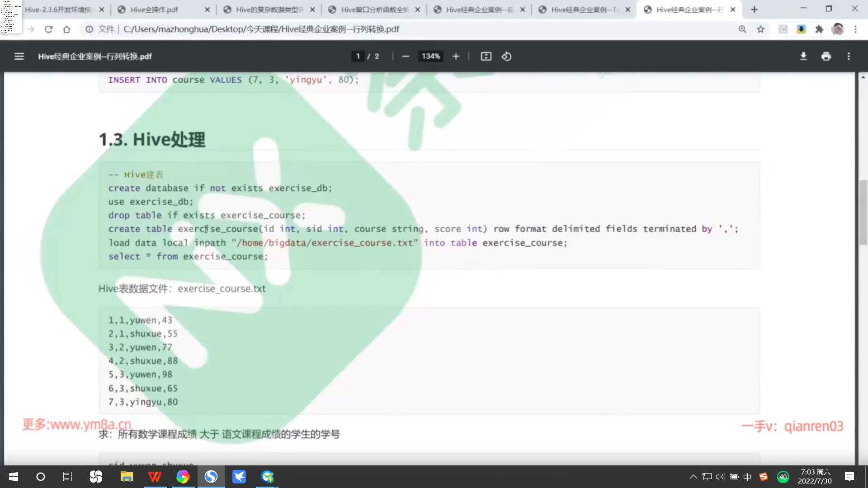Image resolution: width=868 pixels, height=488 pixels.
Task: Click the 134% zoom level field
Action: point(430,56)
